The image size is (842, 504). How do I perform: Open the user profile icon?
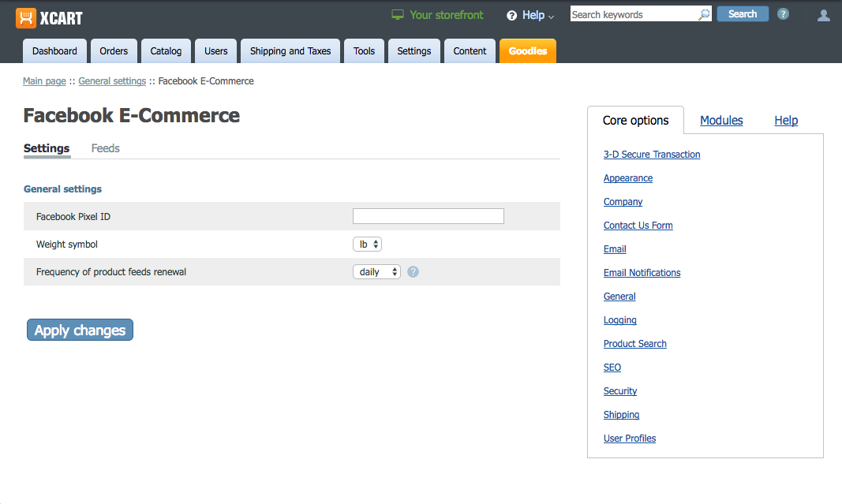pyautogui.click(x=823, y=16)
